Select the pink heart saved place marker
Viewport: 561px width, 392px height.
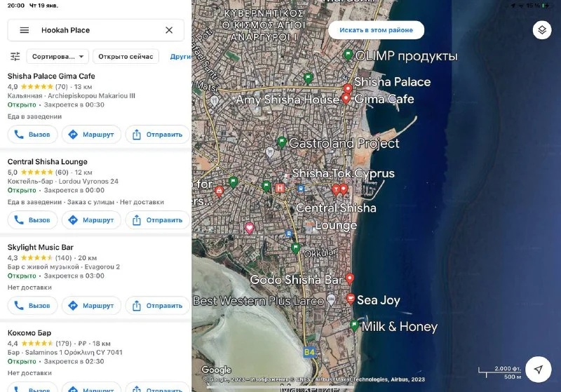pos(249,228)
